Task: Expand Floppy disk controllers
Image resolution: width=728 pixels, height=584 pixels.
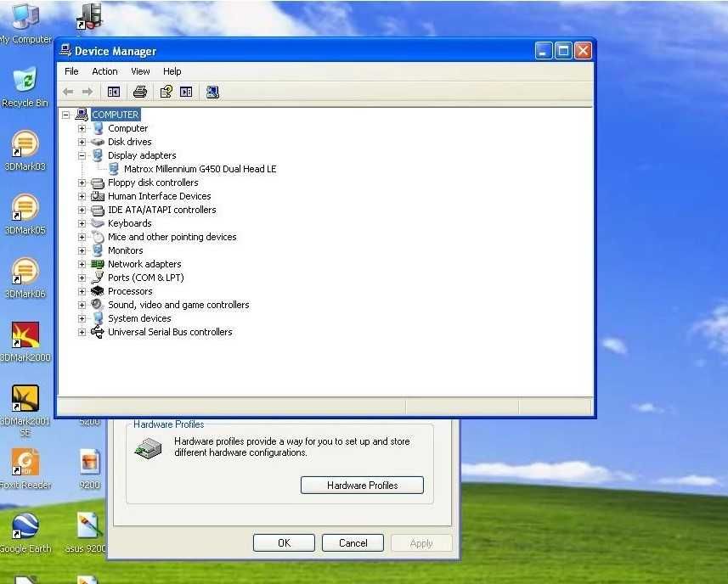Action: click(82, 182)
